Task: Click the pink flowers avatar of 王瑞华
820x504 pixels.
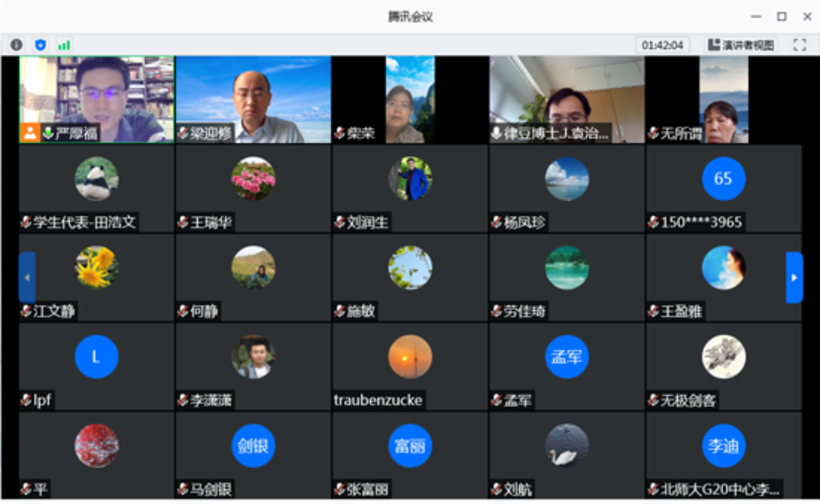Action: coord(253,179)
